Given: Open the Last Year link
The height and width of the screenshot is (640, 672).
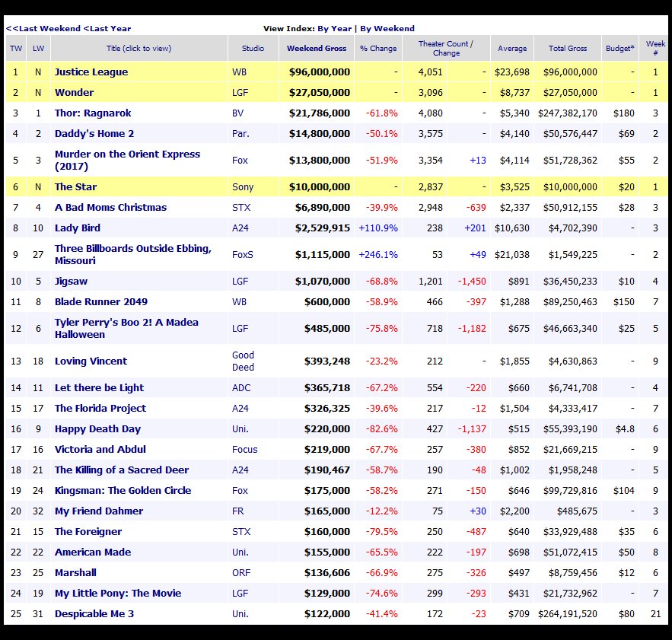Looking at the screenshot, I should (107, 28).
